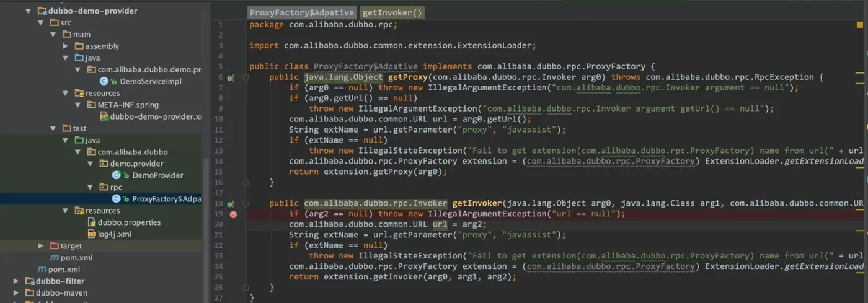Click the highlighted 'url' variable on line 20

(x=440, y=224)
